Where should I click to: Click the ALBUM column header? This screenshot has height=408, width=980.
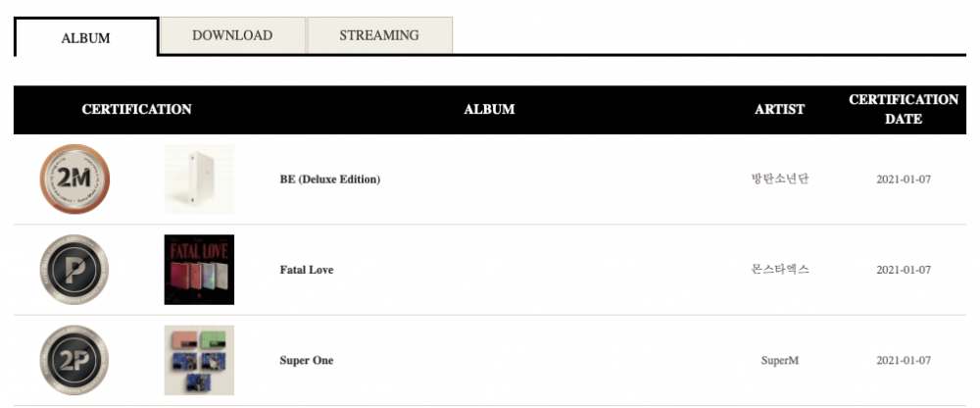tap(489, 110)
